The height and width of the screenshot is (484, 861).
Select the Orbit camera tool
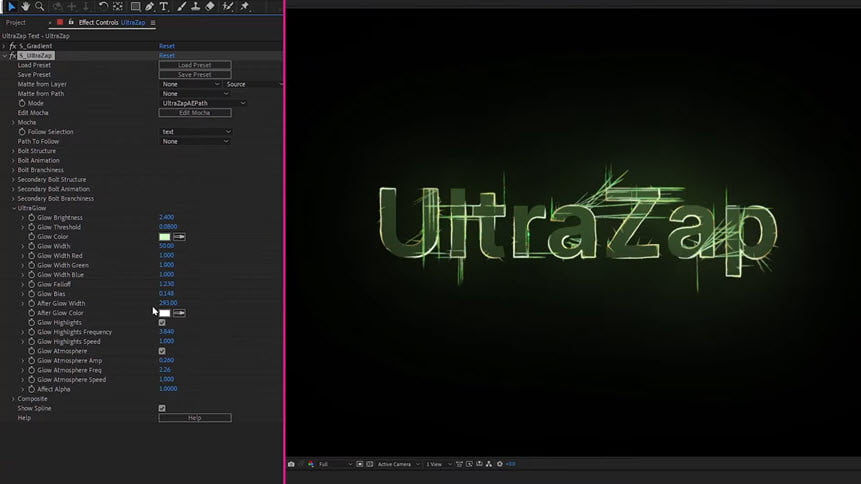coord(57,6)
